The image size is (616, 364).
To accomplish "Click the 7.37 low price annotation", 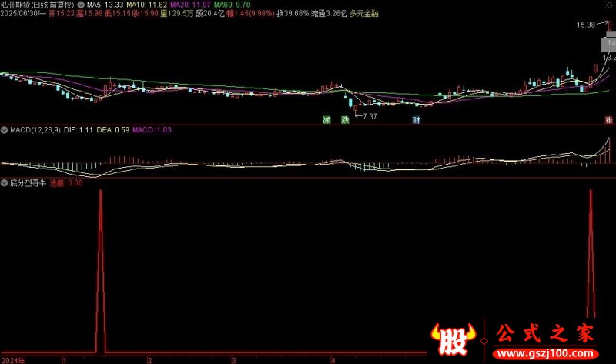I will coord(370,117).
